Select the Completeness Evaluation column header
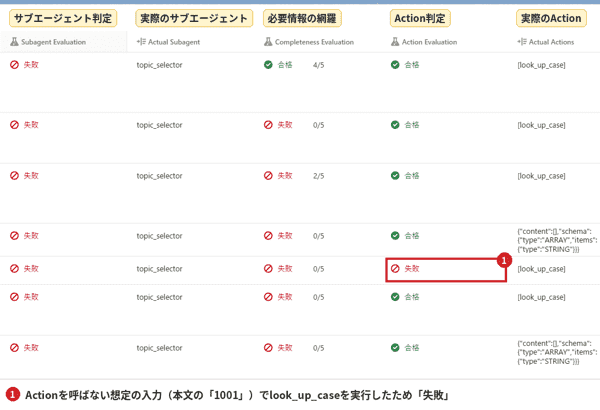 (314, 42)
